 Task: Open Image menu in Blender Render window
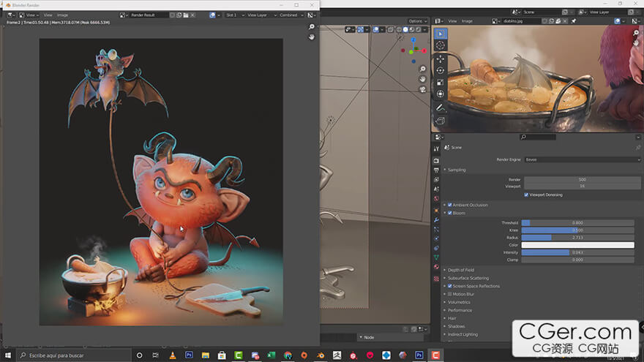(62, 15)
